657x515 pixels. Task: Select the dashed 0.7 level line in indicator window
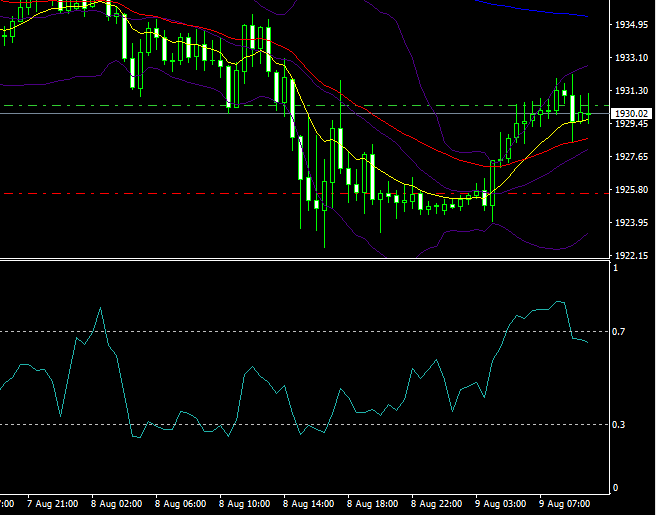point(300,331)
